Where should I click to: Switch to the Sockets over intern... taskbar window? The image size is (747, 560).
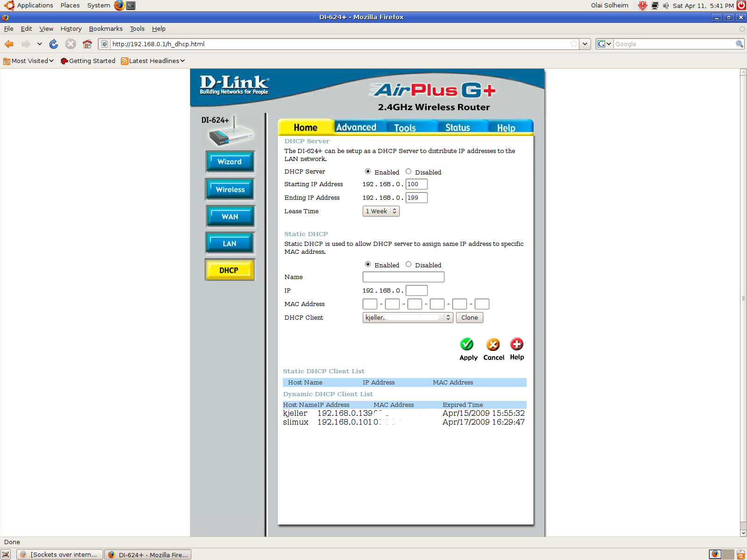point(60,554)
